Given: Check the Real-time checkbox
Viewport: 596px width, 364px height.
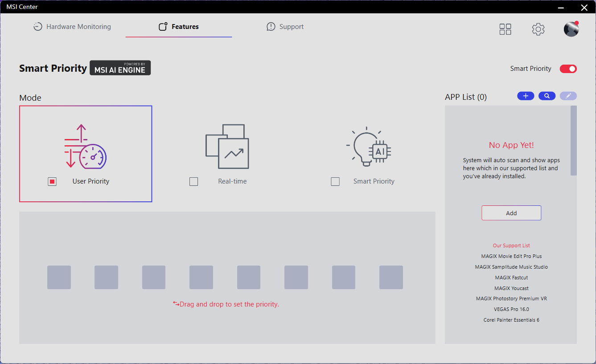Looking at the screenshot, I should tap(193, 182).
